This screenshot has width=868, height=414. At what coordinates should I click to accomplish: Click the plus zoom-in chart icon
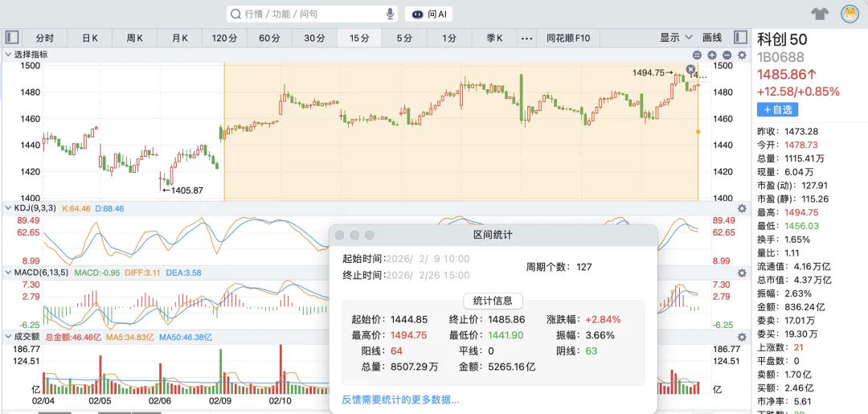(x=711, y=55)
